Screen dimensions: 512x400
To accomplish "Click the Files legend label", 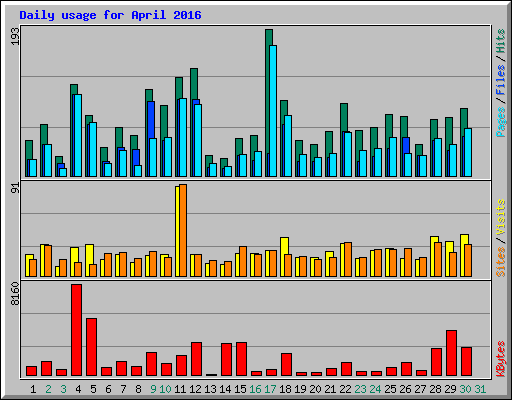I will coord(501,80).
